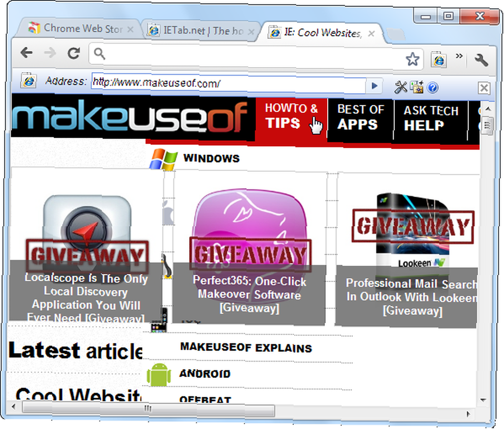504x429 pixels.
Task: Click the green Android robot icon
Action: [x=159, y=375]
